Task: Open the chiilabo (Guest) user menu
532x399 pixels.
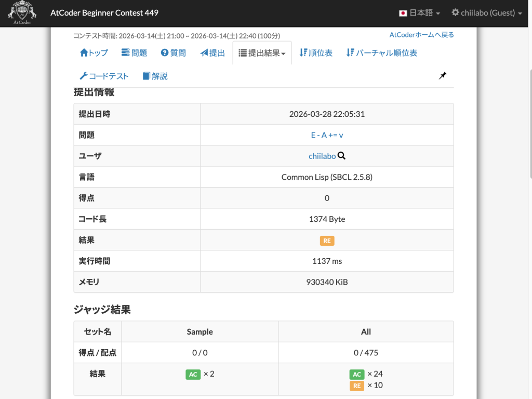Action: pos(487,13)
